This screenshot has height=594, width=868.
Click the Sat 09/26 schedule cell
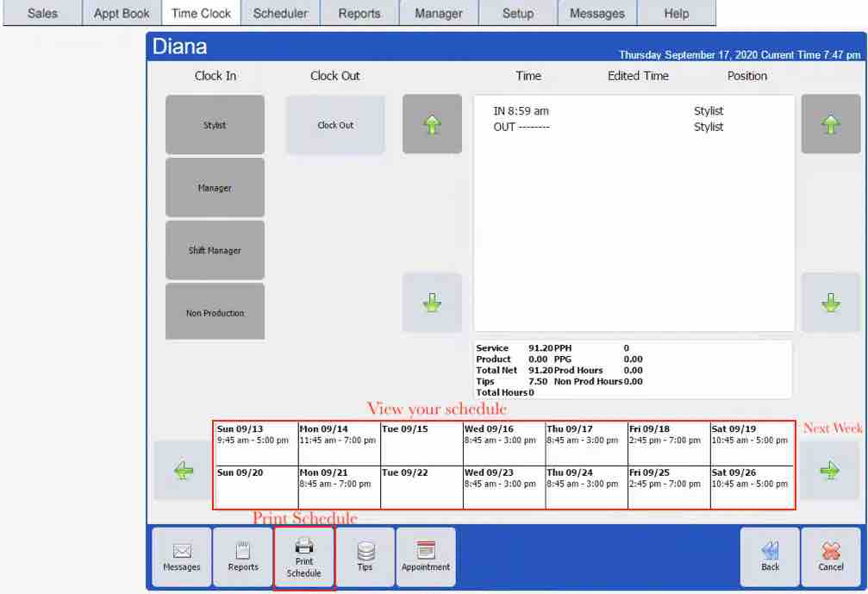tap(752, 487)
